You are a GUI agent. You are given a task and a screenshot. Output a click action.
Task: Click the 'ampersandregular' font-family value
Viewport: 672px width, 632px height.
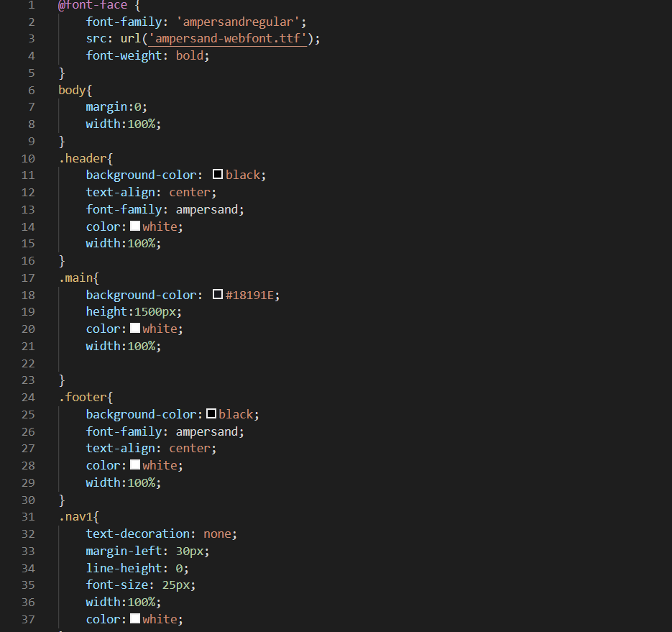coord(238,22)
